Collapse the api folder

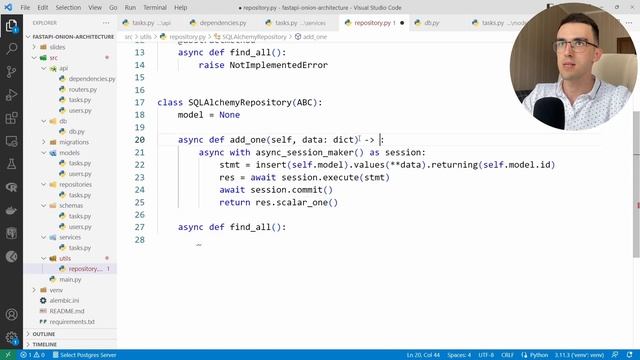coord(63,68)
